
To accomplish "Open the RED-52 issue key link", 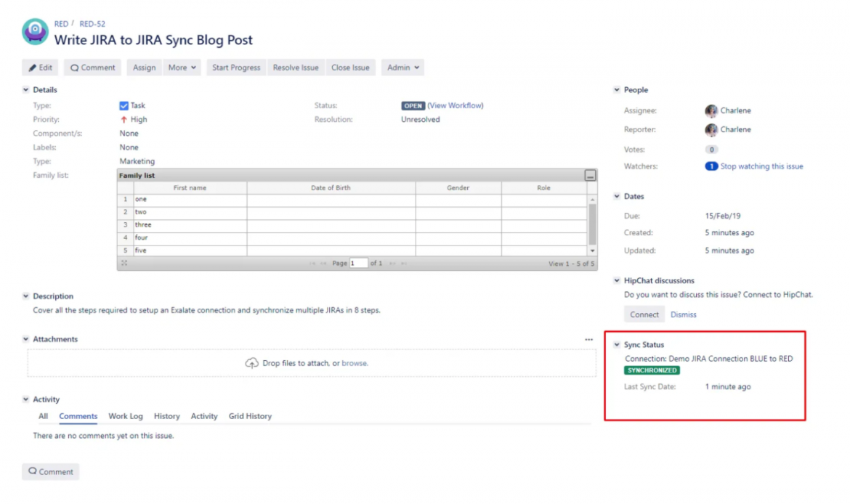I will pyautogui.click(x=92, y=24).
